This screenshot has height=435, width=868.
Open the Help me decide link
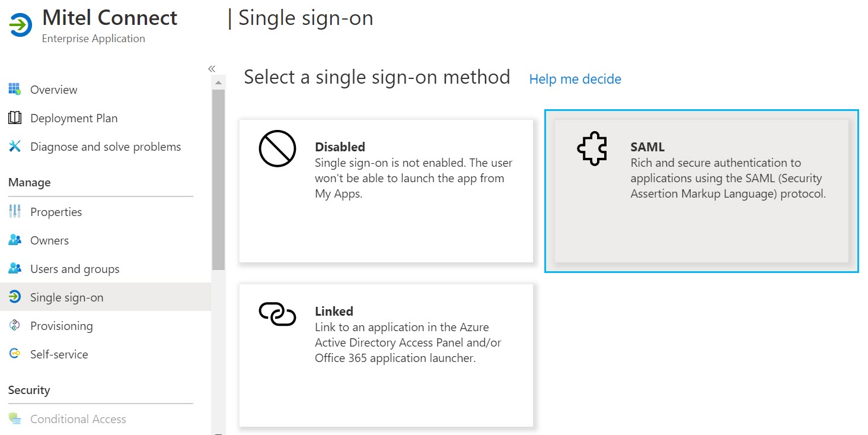(575, 79)
